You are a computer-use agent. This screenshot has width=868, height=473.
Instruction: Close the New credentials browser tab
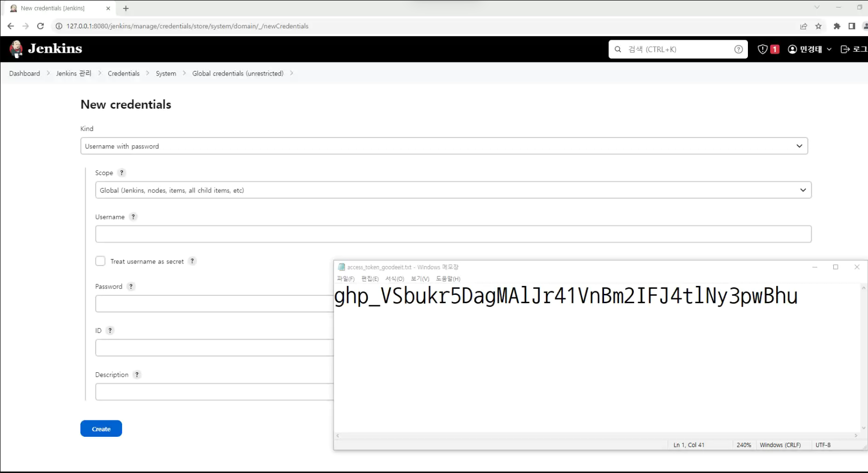point(108,8)
